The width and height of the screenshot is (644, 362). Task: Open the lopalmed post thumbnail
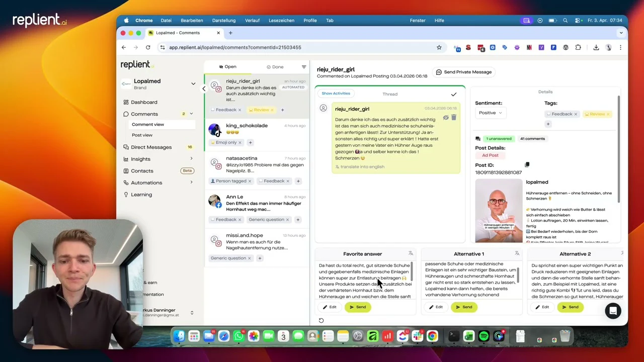tap(499, 211)
